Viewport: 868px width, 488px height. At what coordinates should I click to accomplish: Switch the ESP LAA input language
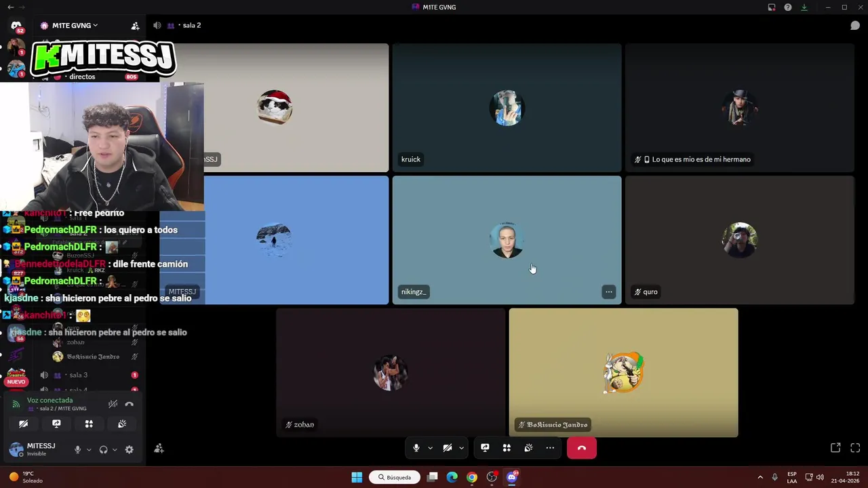(792, 477)
